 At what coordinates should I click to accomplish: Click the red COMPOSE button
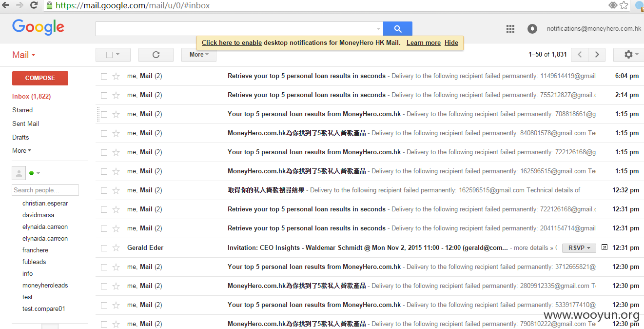[x=40, y=78]
